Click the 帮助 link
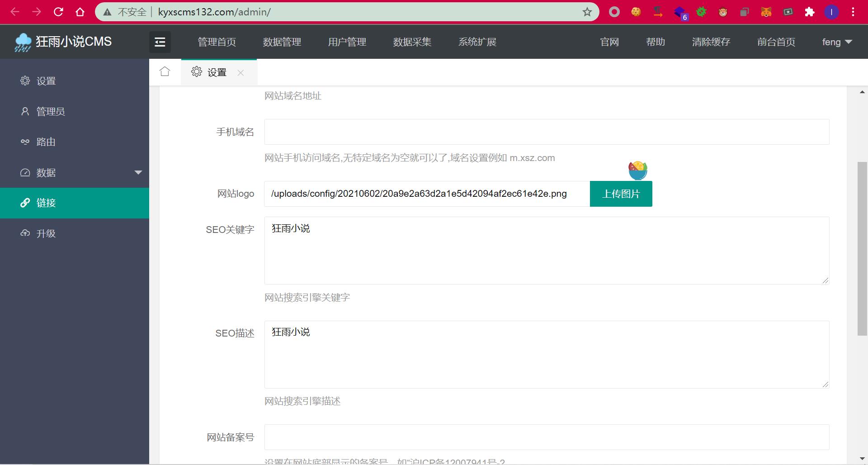The width and height of the screenshot is (868, 465). click(656, 42)
